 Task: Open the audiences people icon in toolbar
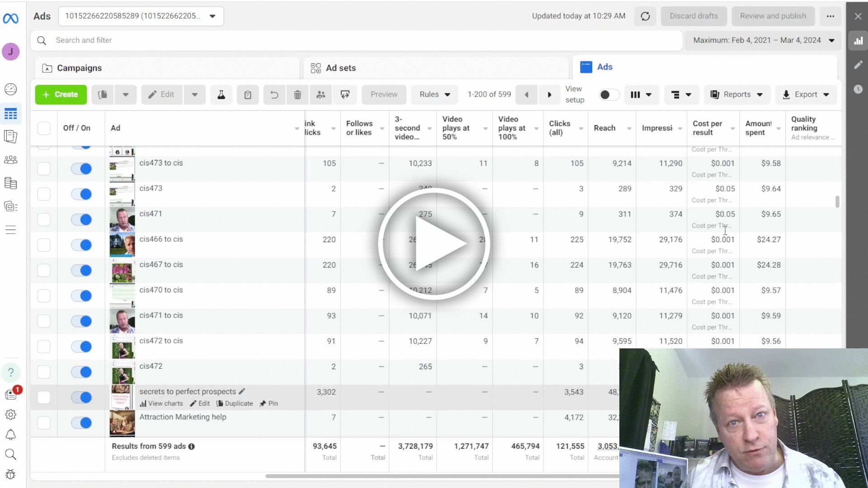(321, 94)
